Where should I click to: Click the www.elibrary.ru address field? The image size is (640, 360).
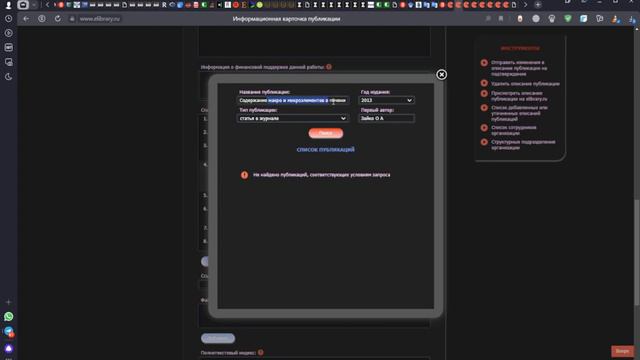pos(100,19)
